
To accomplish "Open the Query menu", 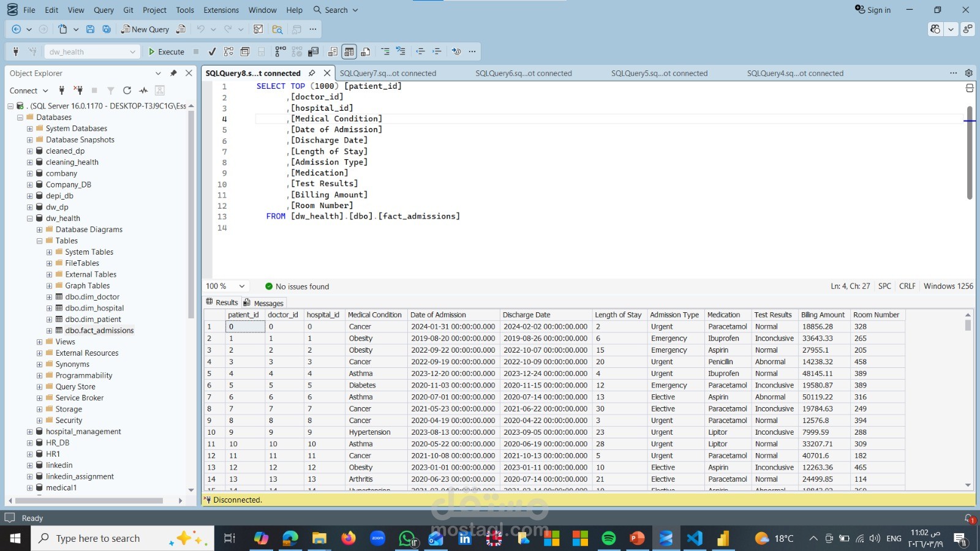I will 104,10.
